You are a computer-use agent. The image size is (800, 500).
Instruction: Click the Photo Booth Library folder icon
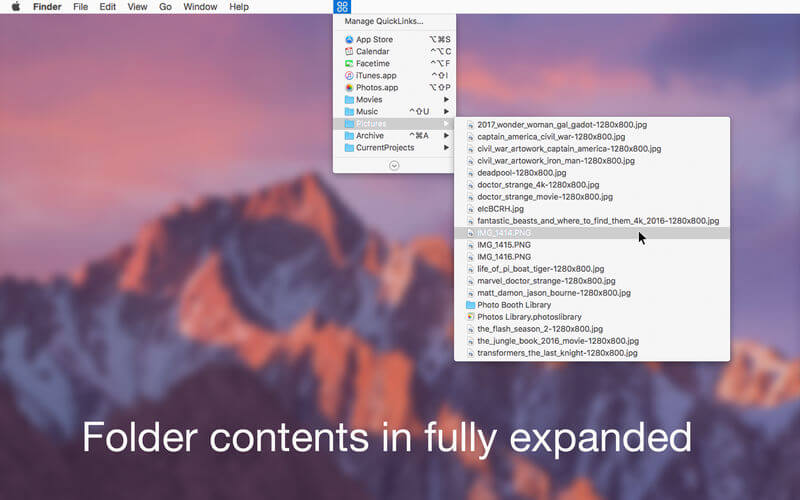pos(470,305)
